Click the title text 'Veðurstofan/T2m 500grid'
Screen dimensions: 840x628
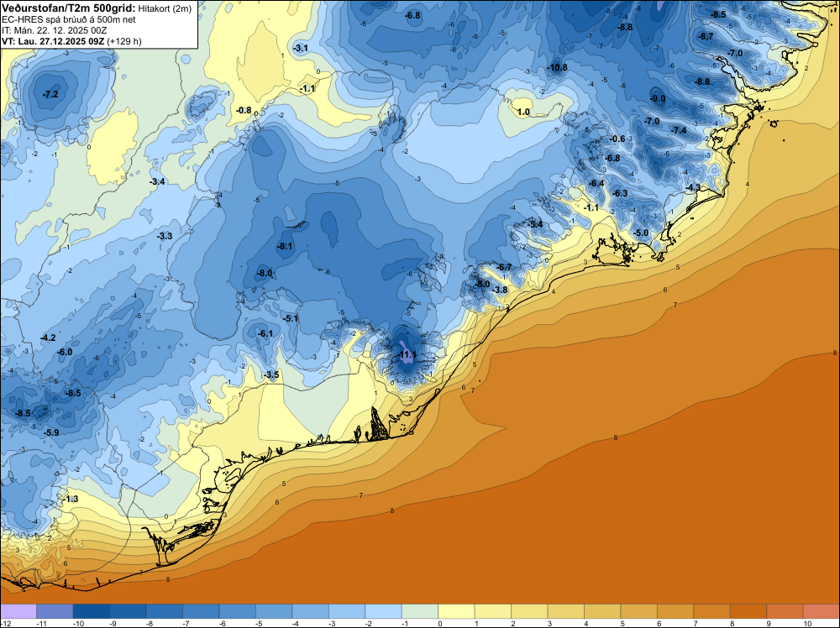tap(69, 8)
